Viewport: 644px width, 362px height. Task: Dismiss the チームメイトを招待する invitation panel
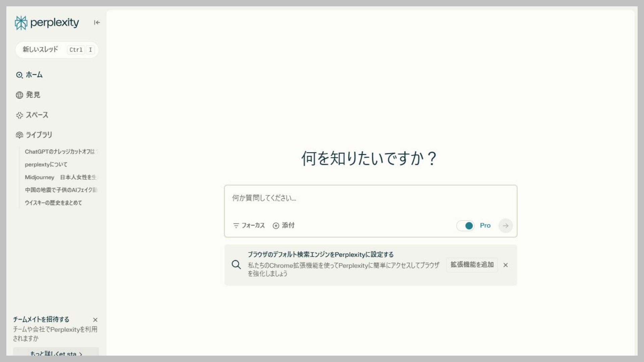coord(95,320)
